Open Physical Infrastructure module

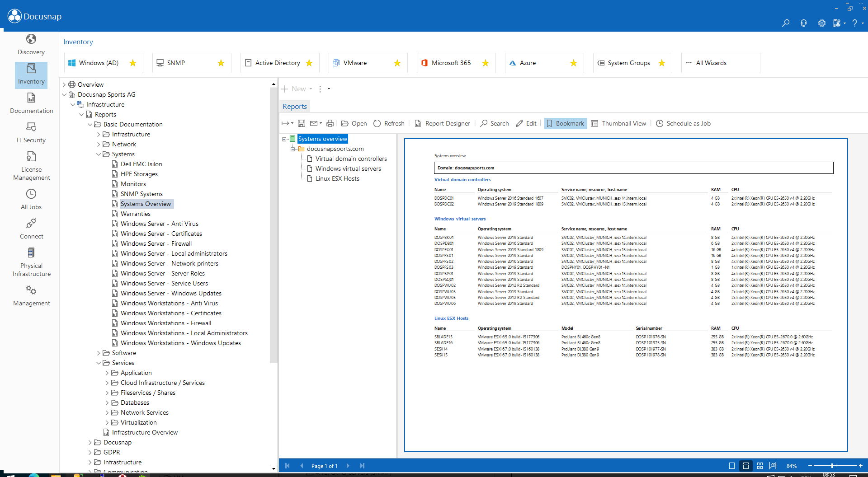click(31, 262)
